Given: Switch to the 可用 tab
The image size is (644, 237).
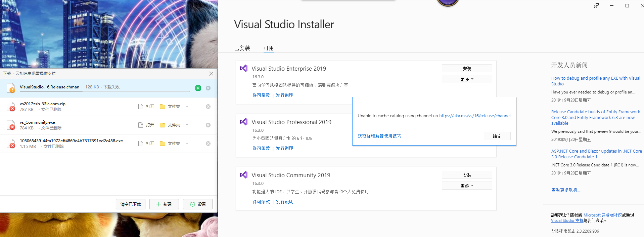Looking at the screenshot, I should pyautogui.click(x=269, y=48).
